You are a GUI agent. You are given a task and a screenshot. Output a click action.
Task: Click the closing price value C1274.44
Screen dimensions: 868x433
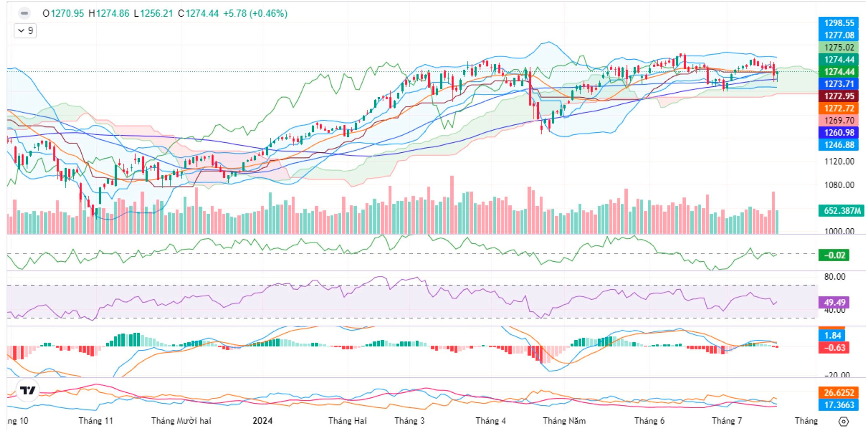[198, 14]
